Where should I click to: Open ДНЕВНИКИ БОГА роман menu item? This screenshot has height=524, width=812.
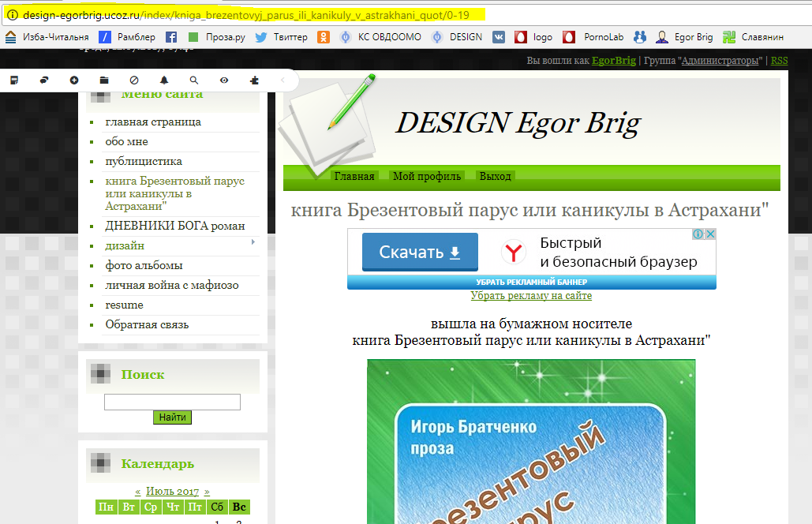(175, 226)
